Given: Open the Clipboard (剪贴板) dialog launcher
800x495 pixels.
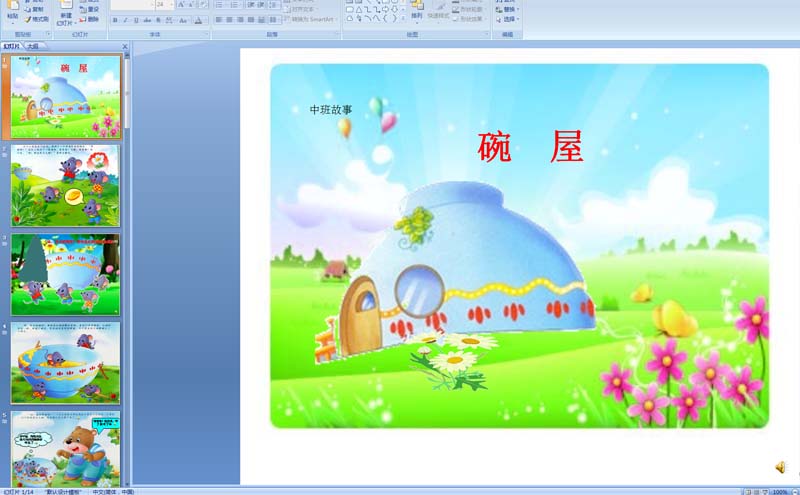Looking at the screenshot, I should point(48,34).
